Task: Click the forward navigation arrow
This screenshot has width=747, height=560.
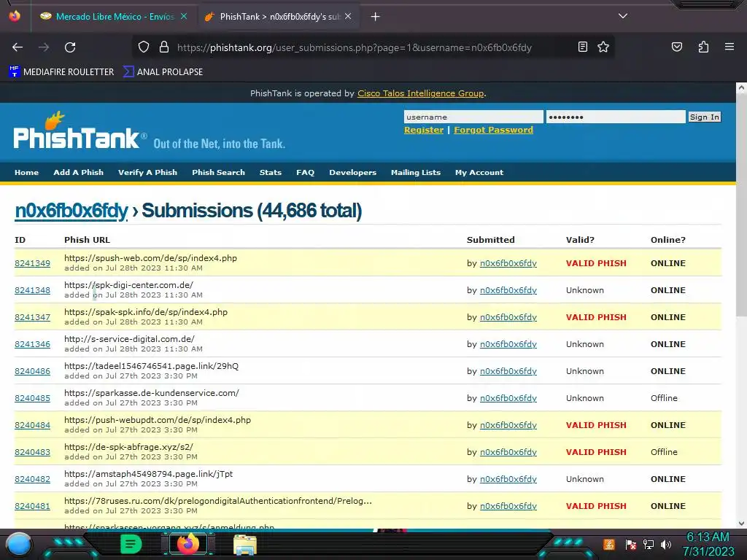Action: click(x=44, y=47)
